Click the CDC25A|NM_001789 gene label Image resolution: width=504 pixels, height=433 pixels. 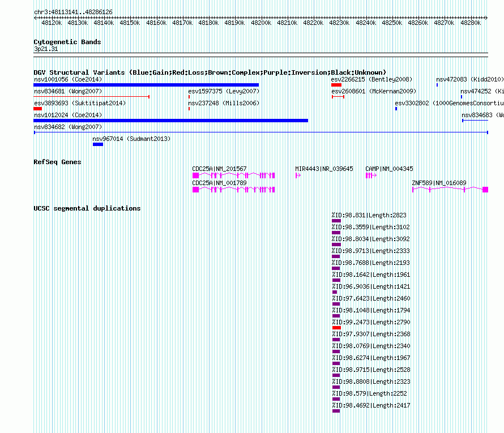[x=219, y=183]
